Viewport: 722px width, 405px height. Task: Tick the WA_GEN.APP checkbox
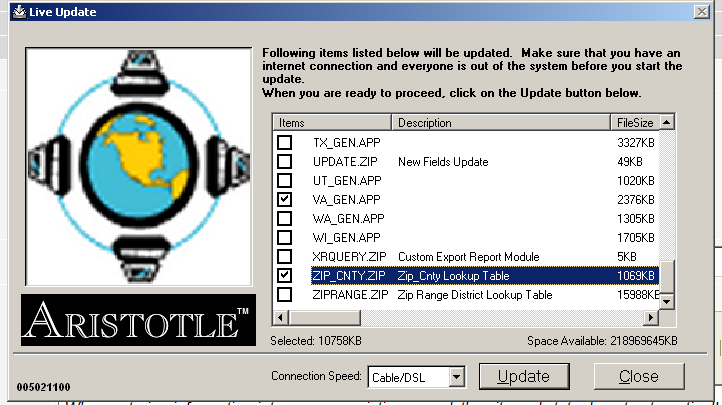285,218
